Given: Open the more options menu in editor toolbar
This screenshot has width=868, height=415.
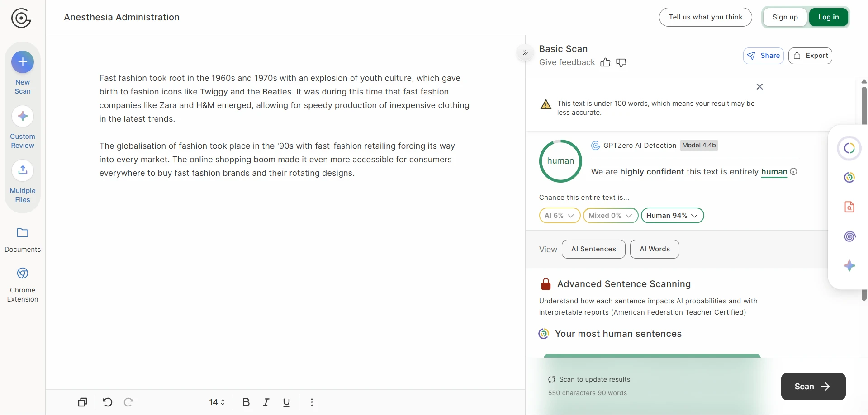Looking at the screenshot, I should click(x=312, y=402).
